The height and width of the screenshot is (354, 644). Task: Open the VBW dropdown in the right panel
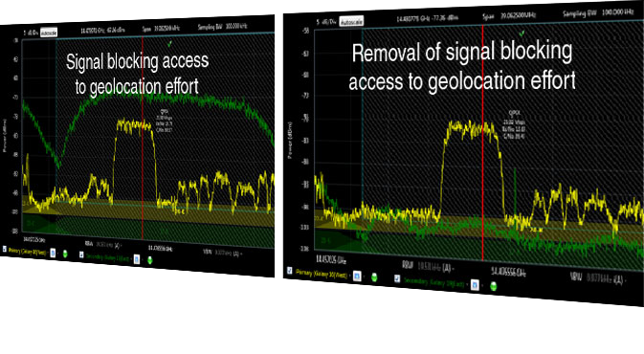tap(607, 278)
